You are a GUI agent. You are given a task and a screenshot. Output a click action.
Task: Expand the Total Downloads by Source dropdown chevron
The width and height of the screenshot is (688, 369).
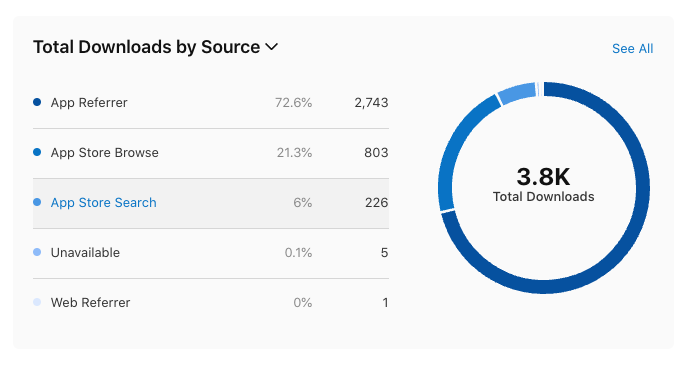pos(272,47)
